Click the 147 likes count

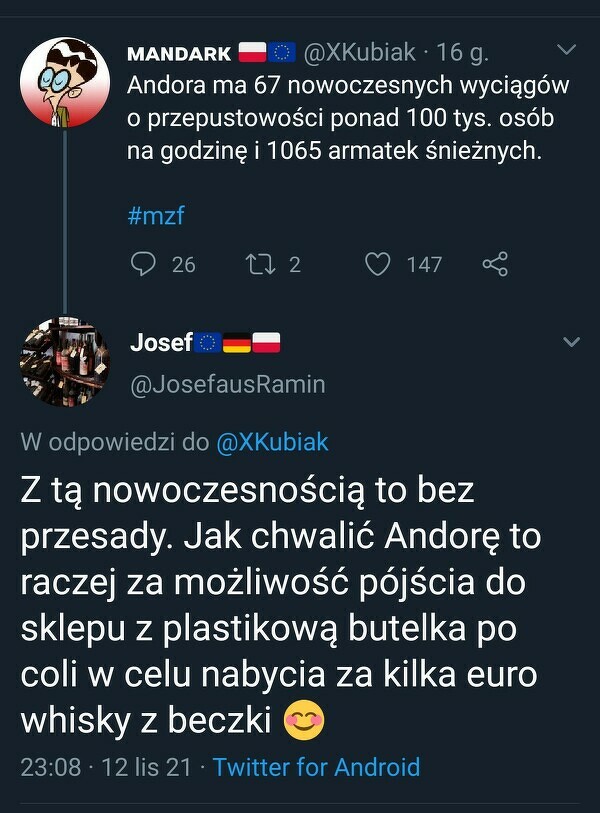[x=424, y=264]
